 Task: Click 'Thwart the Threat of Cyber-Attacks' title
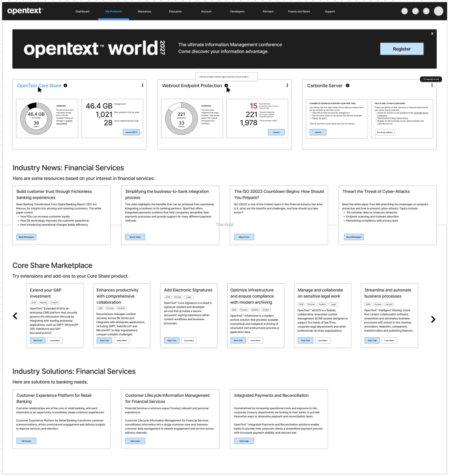(x=376, y=191)
